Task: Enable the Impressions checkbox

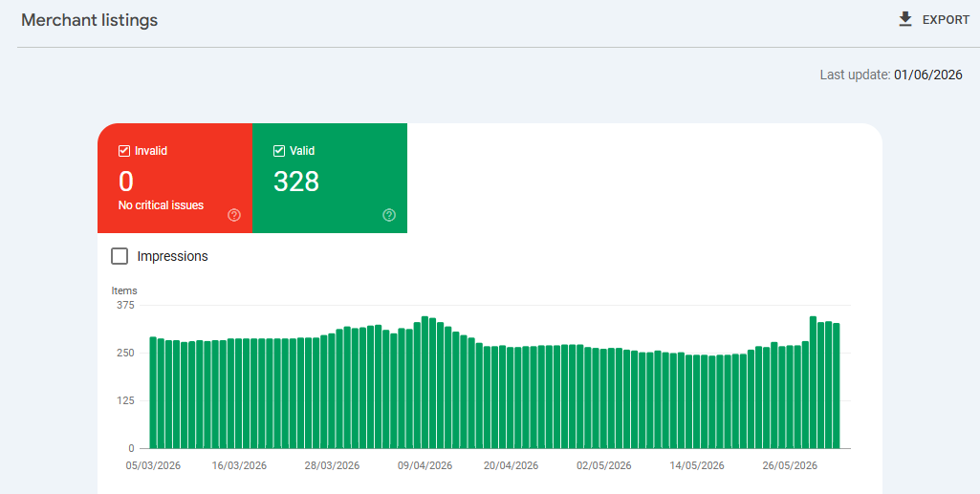Action: pos(120,256)
